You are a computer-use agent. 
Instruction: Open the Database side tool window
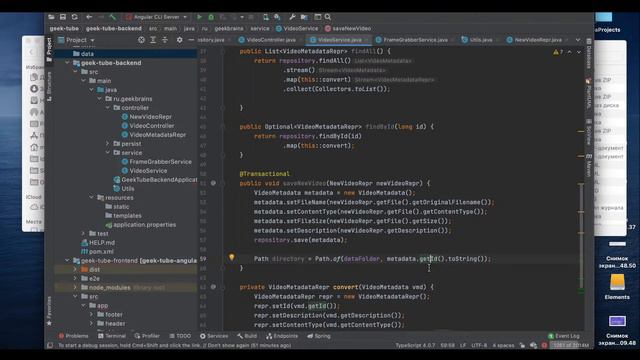coord(589,54)
